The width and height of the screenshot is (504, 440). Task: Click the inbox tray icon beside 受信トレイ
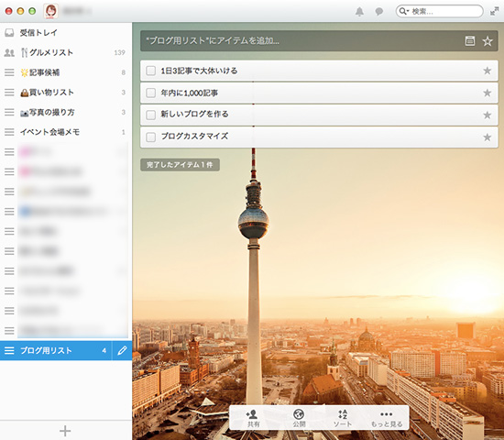tap(9, 32)
